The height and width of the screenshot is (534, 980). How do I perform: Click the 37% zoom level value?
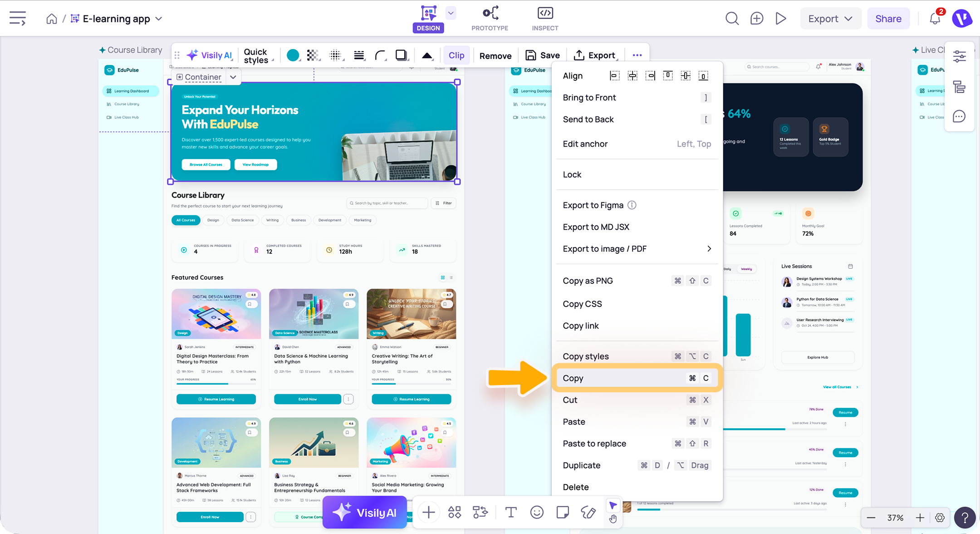[x=895, y=518]
